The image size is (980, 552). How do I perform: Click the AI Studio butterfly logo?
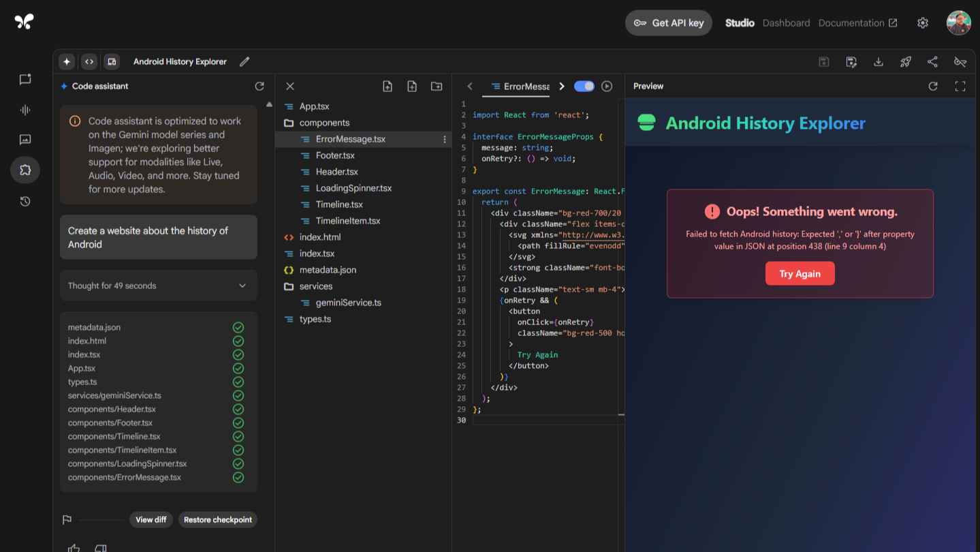coord(24,22)
